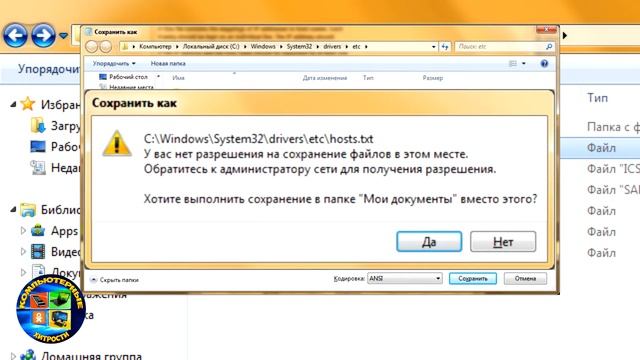Image resolution: width=640 pixels, height=360 pixels.
Task: Click the save dialog's small Forward button
Action: (106, 47)
